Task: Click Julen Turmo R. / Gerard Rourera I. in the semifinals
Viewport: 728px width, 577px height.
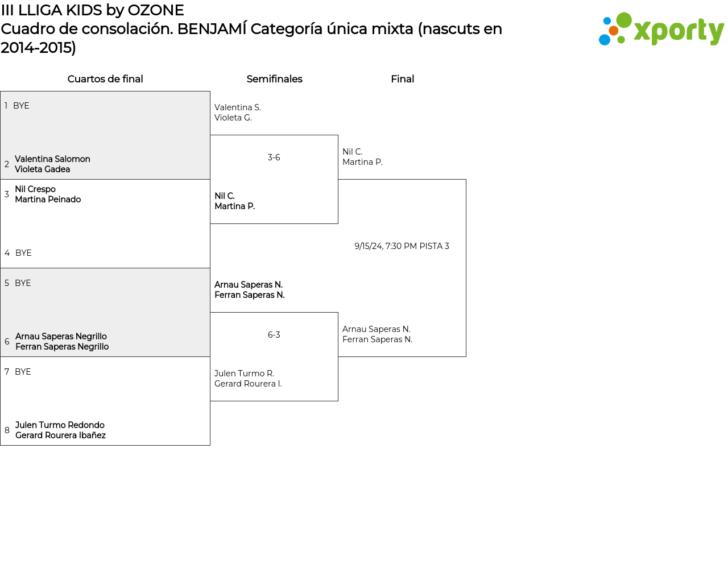Action: tap(248, 379)
